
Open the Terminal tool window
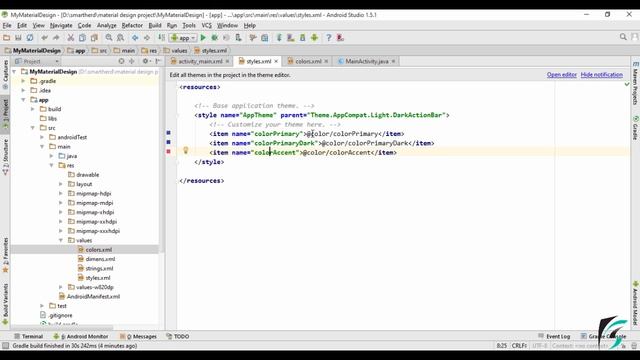pos(28,336)
